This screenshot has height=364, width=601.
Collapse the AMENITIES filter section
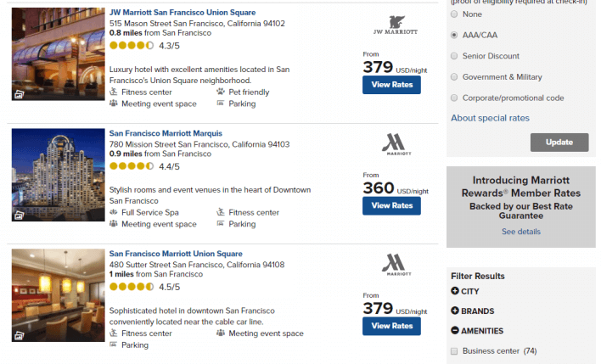455,331
